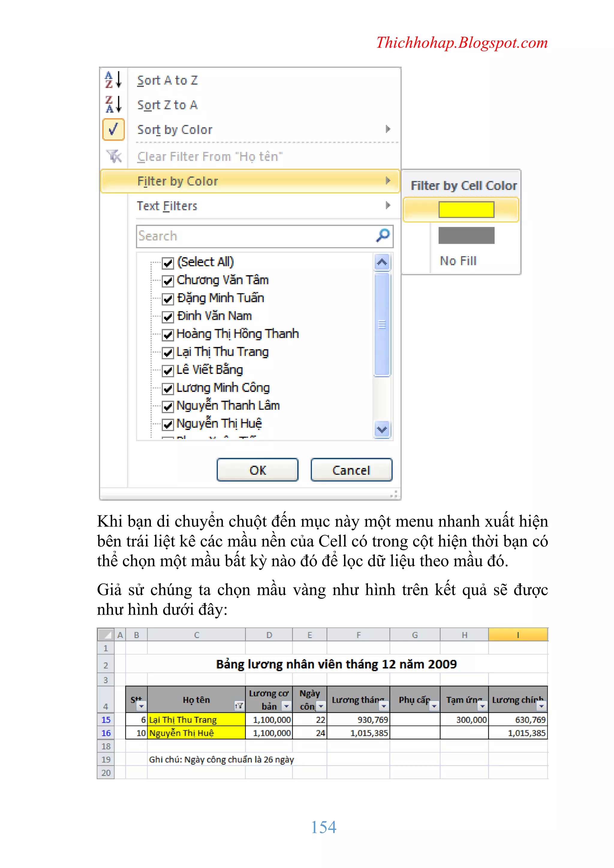Open the Họ tên column filter dropdown
The height and width of the screenshot is (868, 614).
click(x=239, y=705)
